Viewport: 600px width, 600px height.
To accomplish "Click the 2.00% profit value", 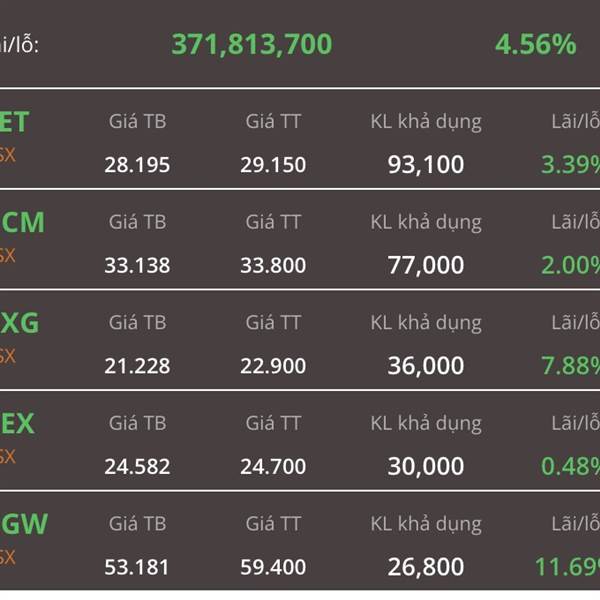I will pos(570,265).
